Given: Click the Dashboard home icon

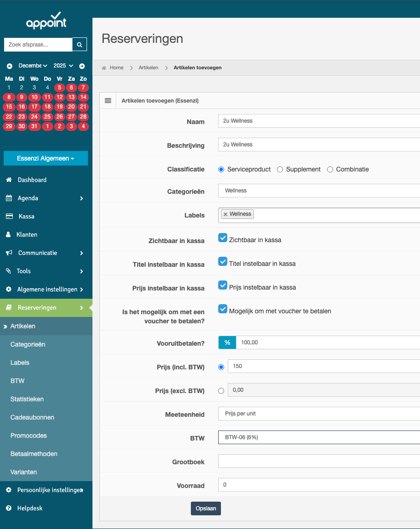Looking at the screenshot, I should [x=9, y=180].
